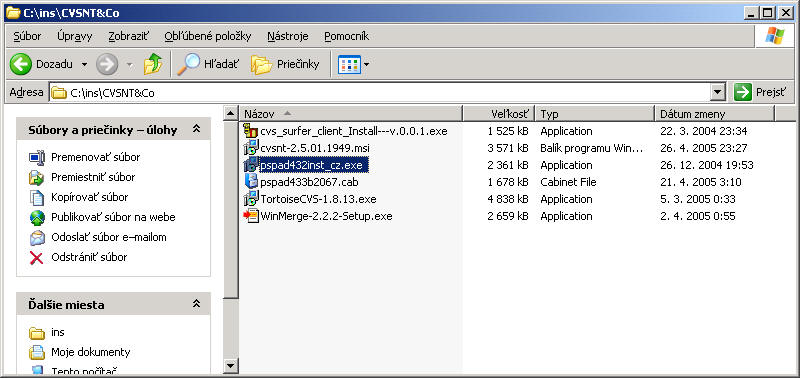
Task: Click the Prejsť go button
Action: [761, 92]
